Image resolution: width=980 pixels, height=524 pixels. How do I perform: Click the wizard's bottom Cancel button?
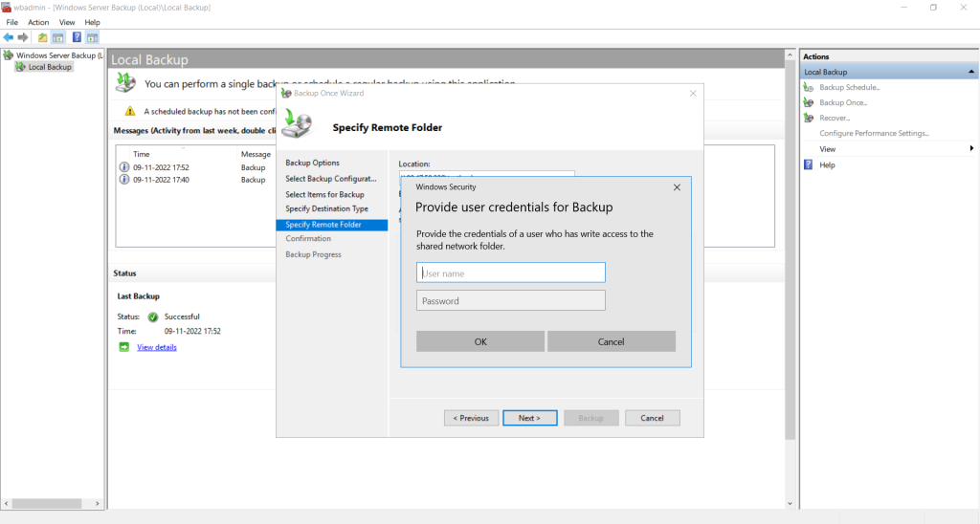coord(652,418)
